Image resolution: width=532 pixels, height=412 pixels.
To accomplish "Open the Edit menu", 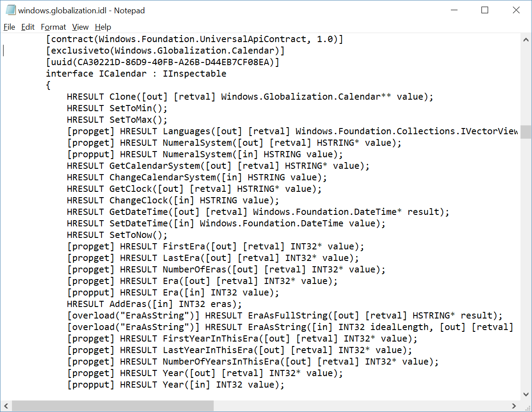I will 27,27.
